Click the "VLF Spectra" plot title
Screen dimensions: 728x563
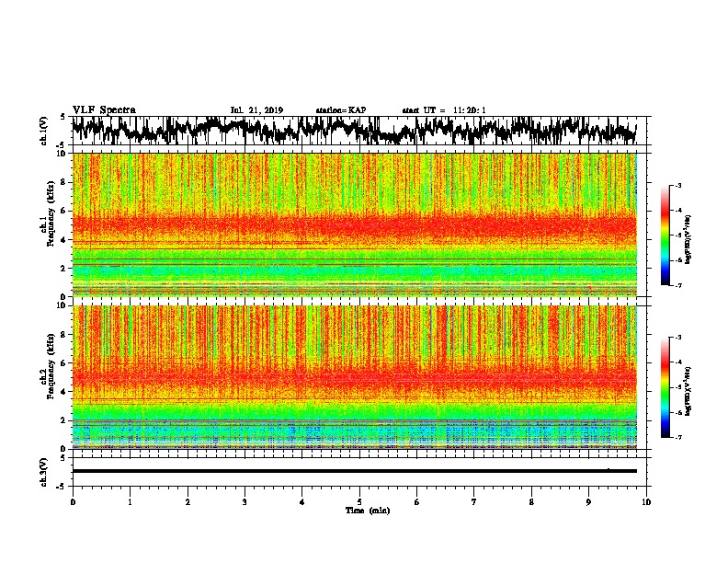click(x=104, y=110)
